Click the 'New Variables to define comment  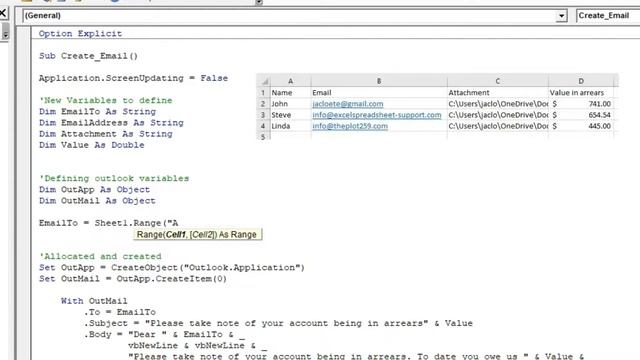(106, 100)
